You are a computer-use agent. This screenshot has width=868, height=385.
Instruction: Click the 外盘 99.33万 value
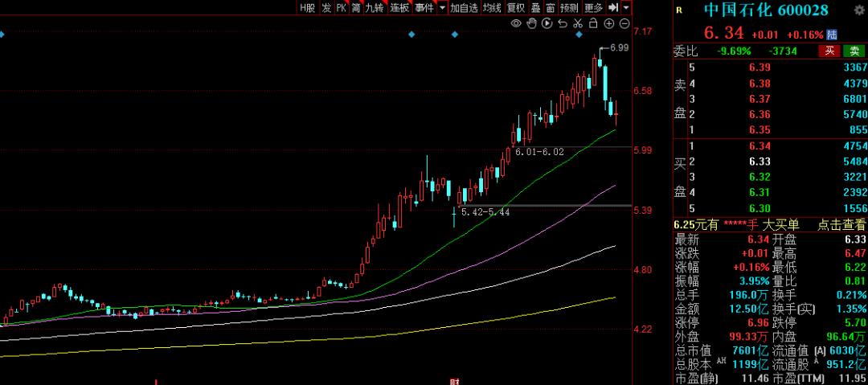(750, 337)
